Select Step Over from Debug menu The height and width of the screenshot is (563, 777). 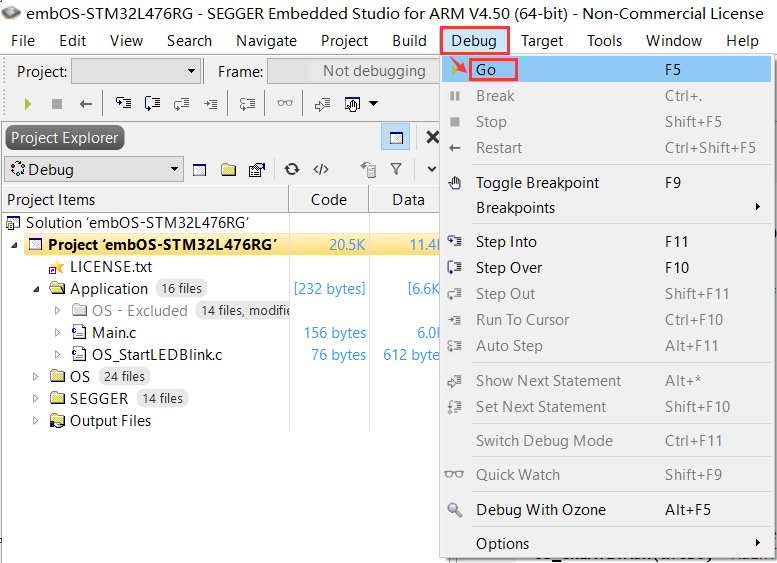[607, 268]
